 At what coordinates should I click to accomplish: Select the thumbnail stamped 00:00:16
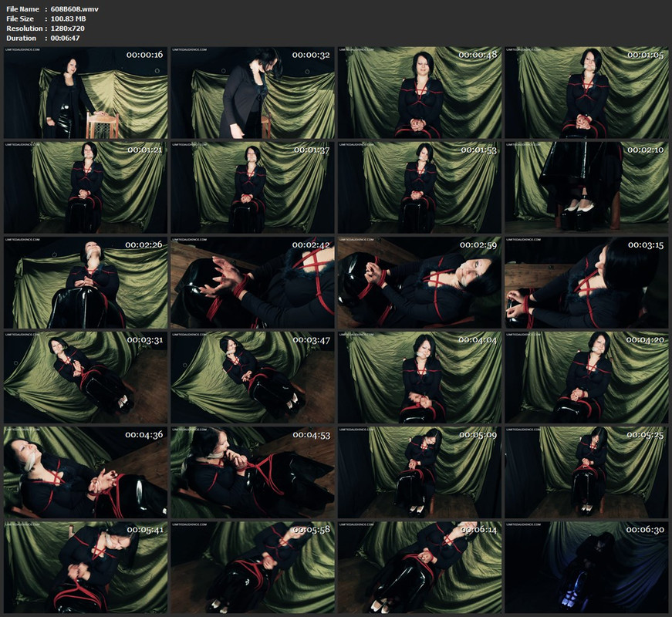86,93
